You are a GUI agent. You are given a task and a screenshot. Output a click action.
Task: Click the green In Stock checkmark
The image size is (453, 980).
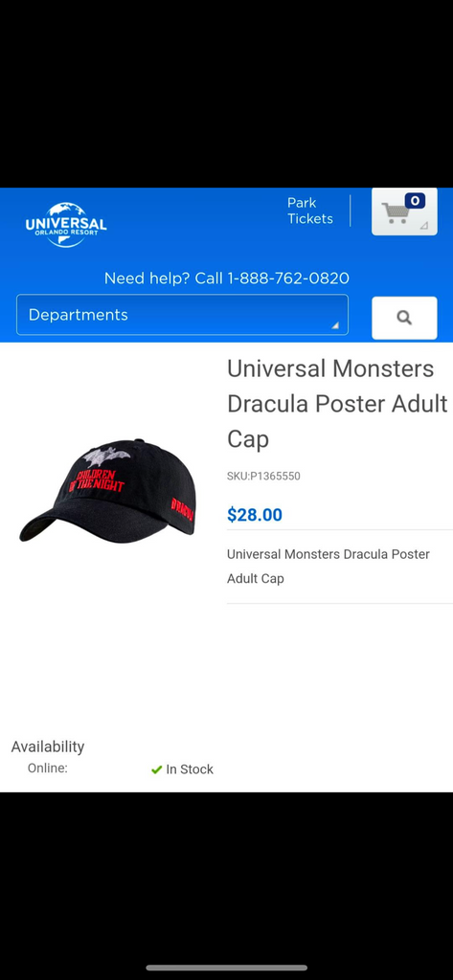click(156, 770)
